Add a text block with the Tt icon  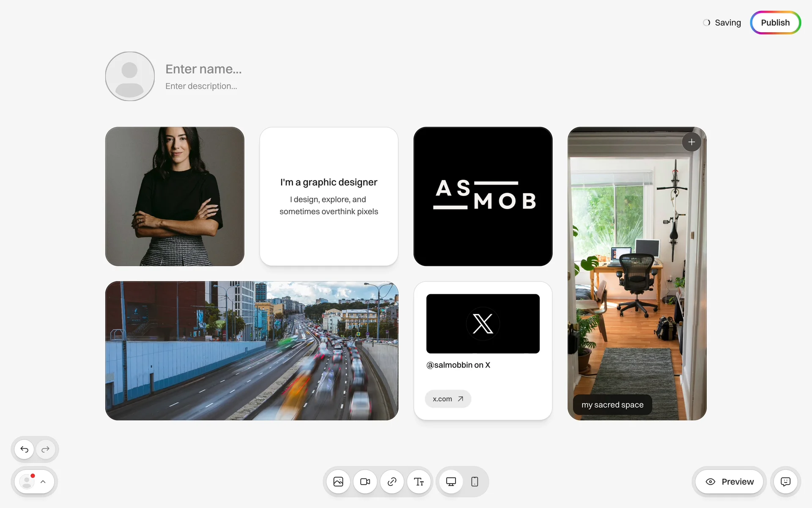(419, 482)
